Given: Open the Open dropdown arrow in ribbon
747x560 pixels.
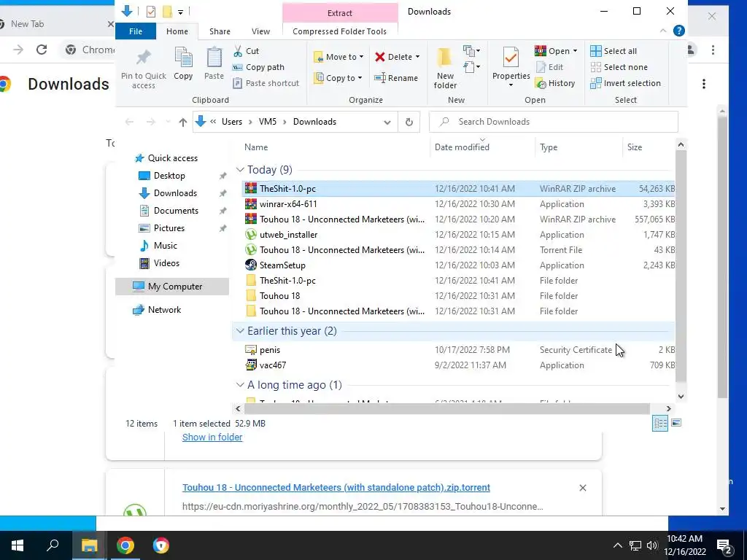Looking at the screenshot, I should 575,51.
